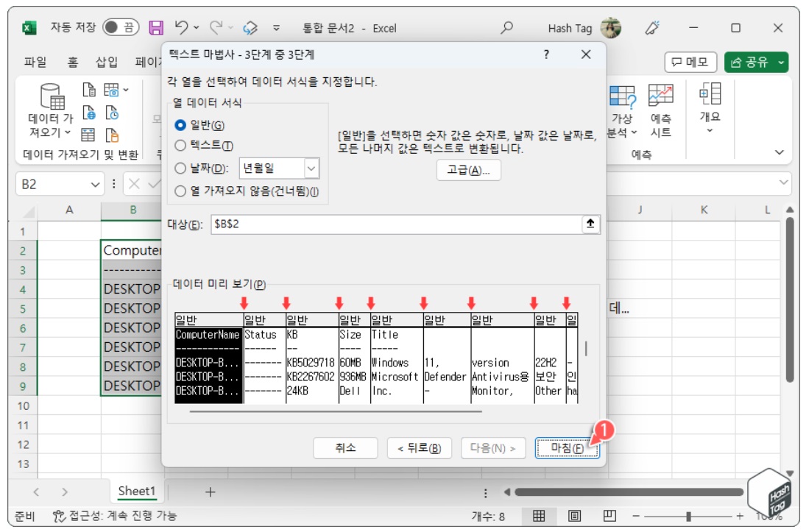Expand the 개요 outline group
Screen dimensions: 806x532
pyautogui.click(x=710, y=108)
